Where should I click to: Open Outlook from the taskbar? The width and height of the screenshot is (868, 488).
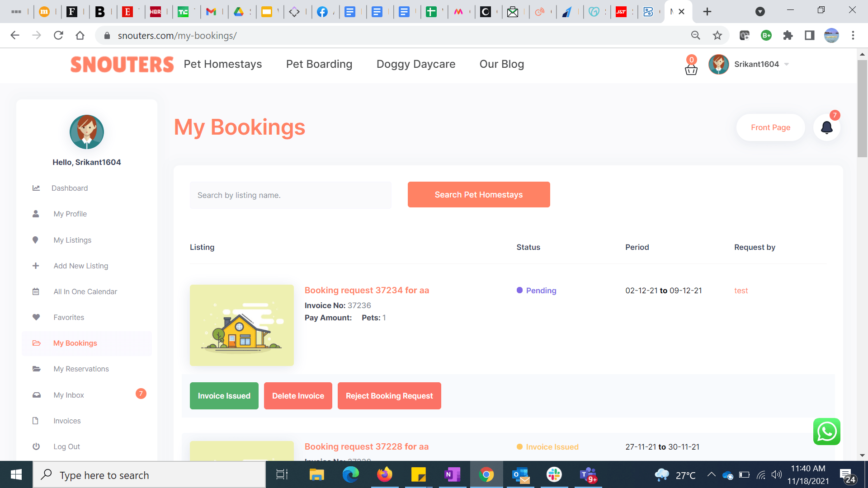pyautogui.click(x=520, y=474)
